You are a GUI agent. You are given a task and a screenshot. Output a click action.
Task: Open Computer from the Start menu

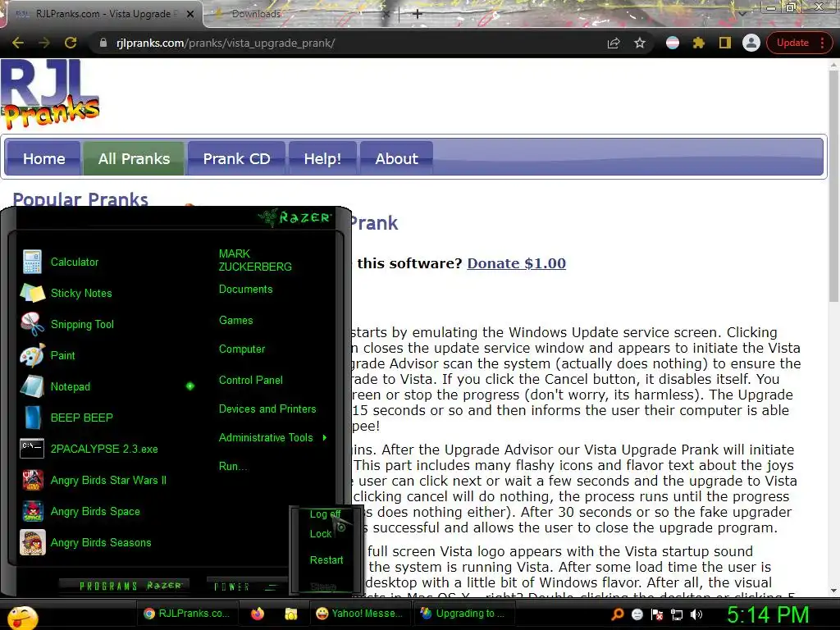242,349
